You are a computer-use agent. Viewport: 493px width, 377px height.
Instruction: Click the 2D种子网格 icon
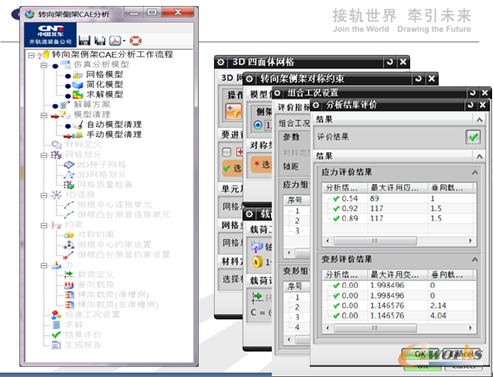tap(69, 165)
